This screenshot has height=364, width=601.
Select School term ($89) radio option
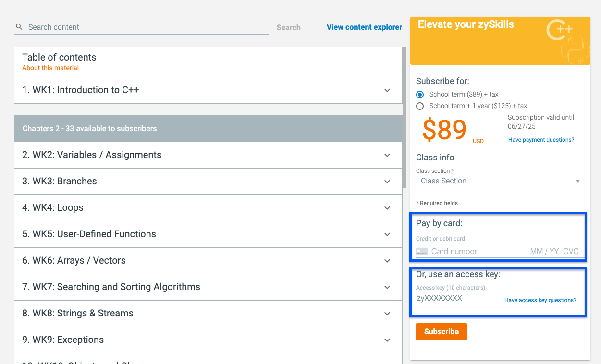(x=420, y=95)
